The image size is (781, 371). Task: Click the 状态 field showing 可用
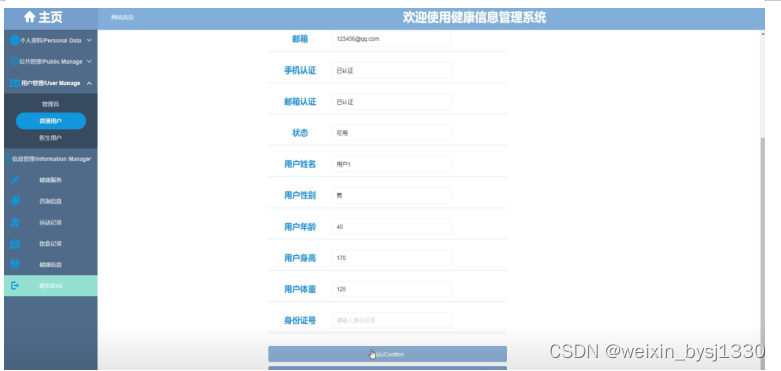coord(392,133)
